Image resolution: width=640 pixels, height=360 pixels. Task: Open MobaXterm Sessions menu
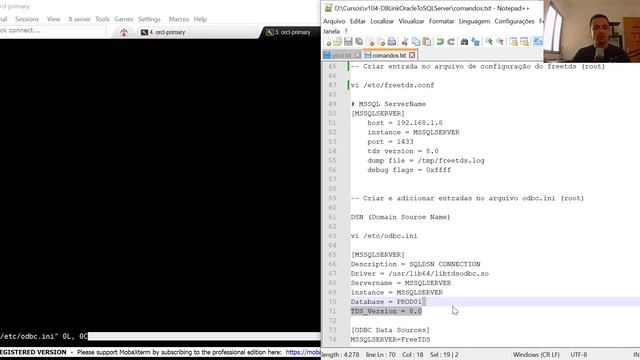pyautogui.click(x=27, y=19)
